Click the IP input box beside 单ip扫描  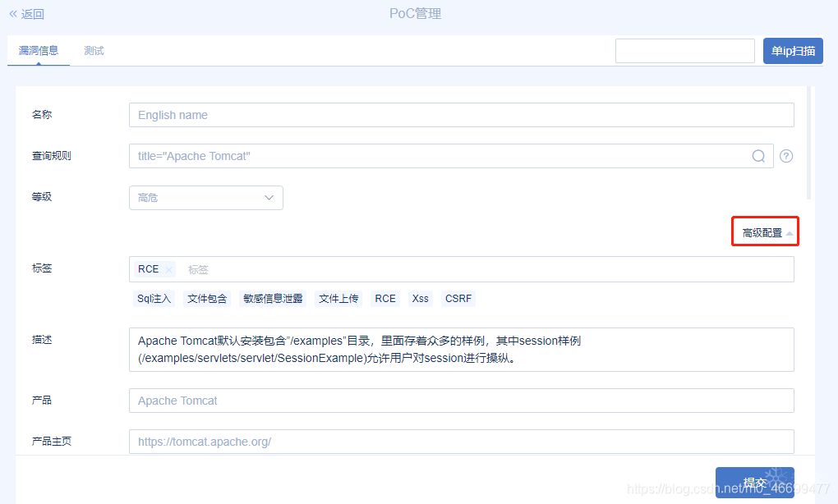tap(684, 51)
